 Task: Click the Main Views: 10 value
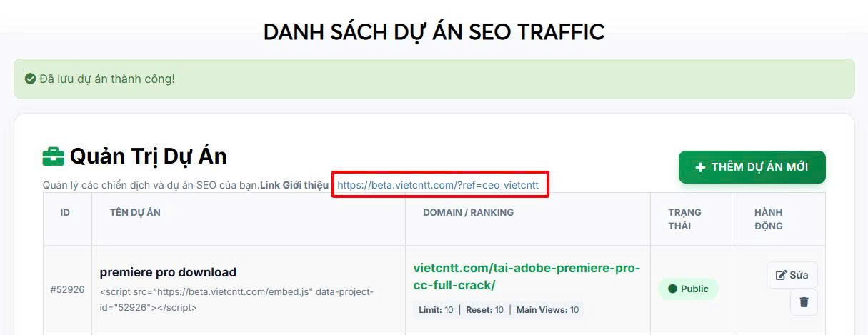click(x=547, y=310)
